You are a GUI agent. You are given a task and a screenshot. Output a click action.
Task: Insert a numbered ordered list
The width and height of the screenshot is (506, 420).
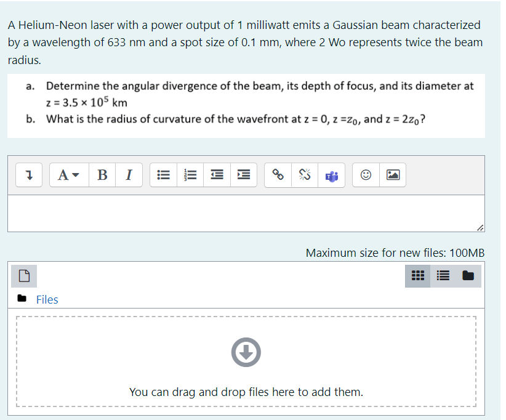[x=190, y=175]
